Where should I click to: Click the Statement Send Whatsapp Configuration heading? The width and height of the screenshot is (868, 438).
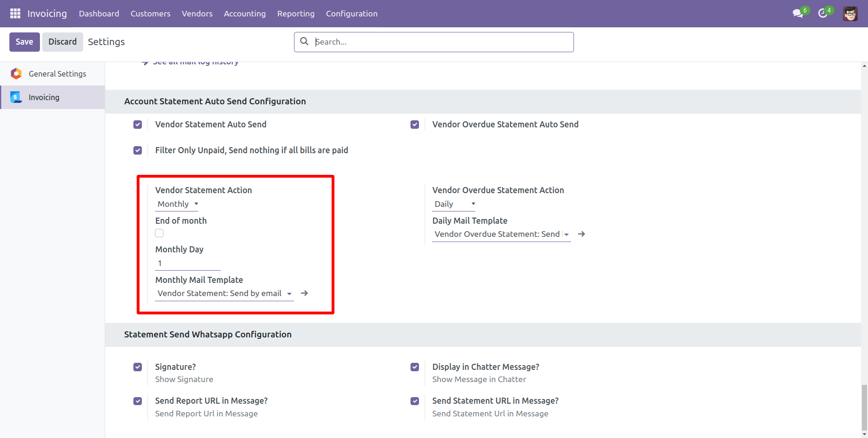pos(208,335)
